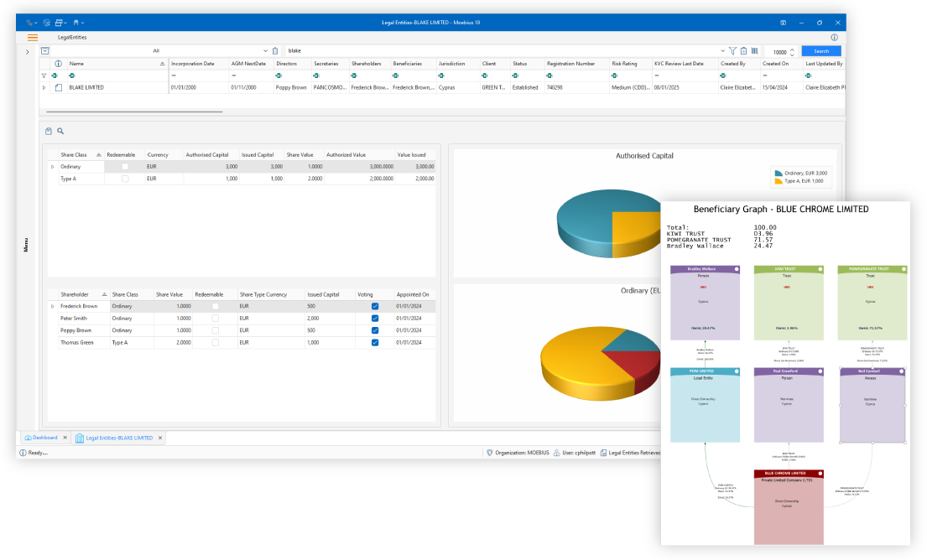The height and width of the screenshot is (560, 927).
Task: Click the Ready info icon in status bar
Action: pos(23,453)
